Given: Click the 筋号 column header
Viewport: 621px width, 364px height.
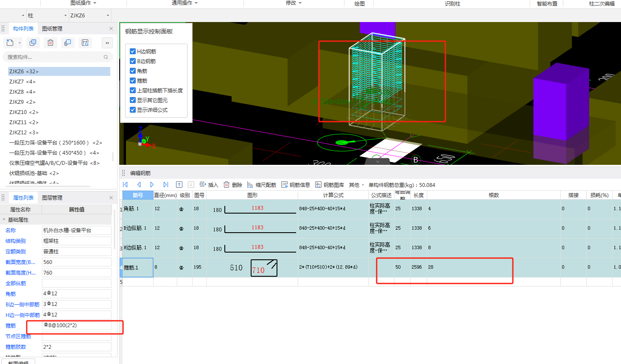Looking at the screenshot, I should [138, 195].
